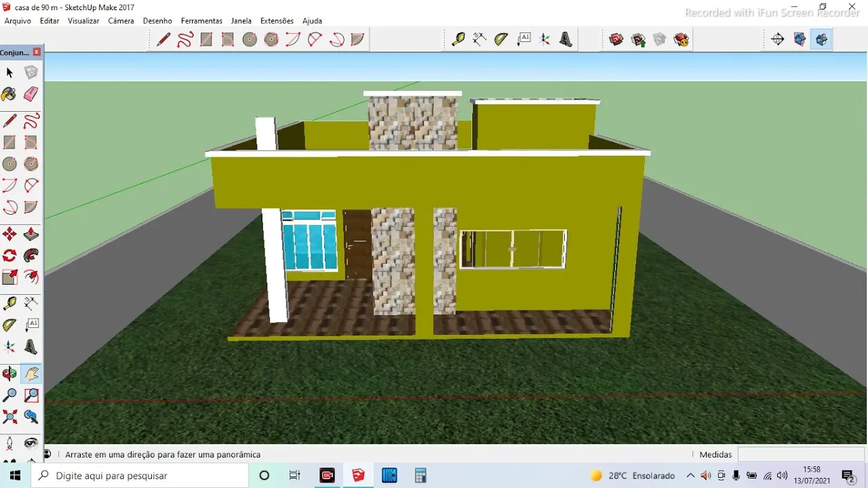Activate the Orbit tool
The width and height of the screenshot is (868, 488).
[x=9, y=373]
